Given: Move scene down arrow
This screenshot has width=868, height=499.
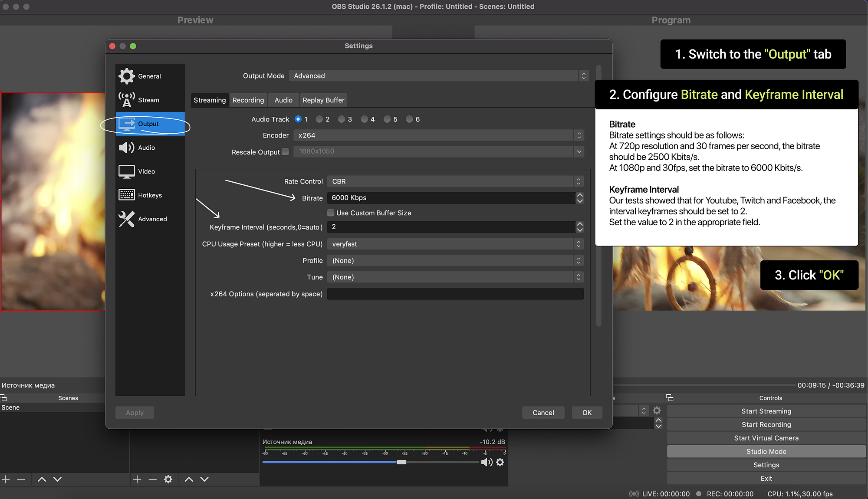Looking at the screenshot, I should pos(57,479).
